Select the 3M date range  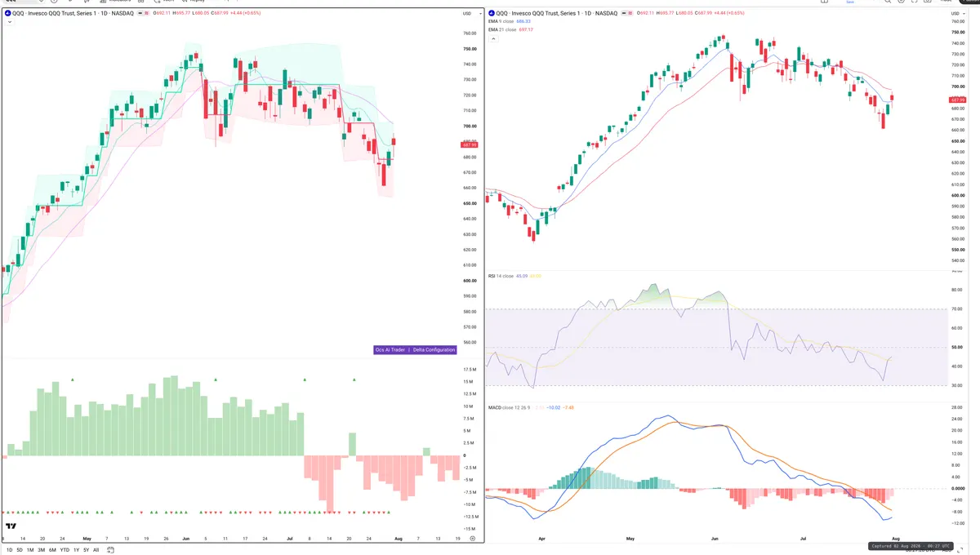coord(41,550)
